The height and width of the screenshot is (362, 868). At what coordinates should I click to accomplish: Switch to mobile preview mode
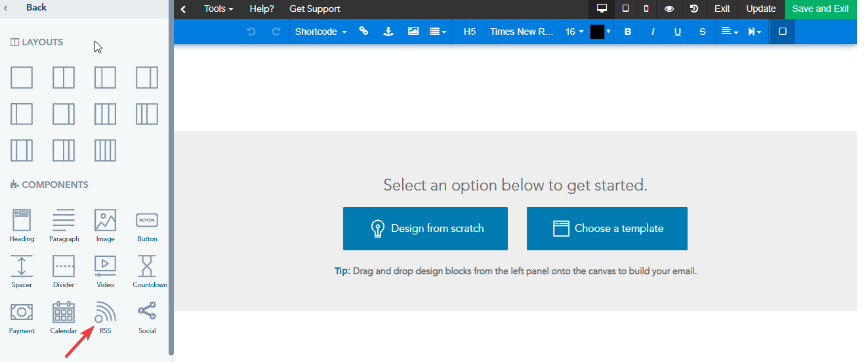[x=646, y=9]
